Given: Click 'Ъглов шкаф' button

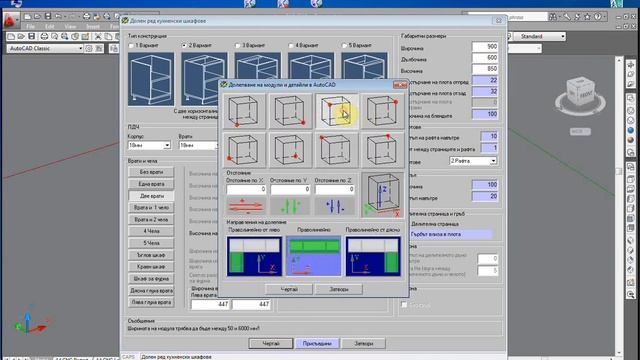Looking at the screenshot, I should 151,255.
